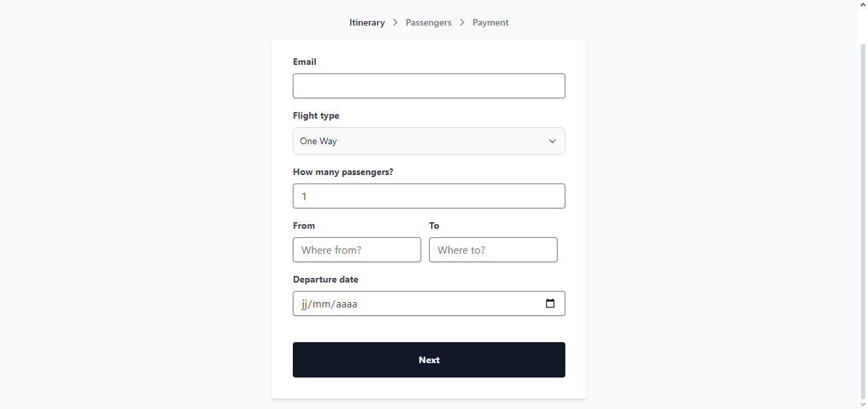This screenshot has width=868, height=409.
Task: Click the Email label
Action: (x=305, y=62)
